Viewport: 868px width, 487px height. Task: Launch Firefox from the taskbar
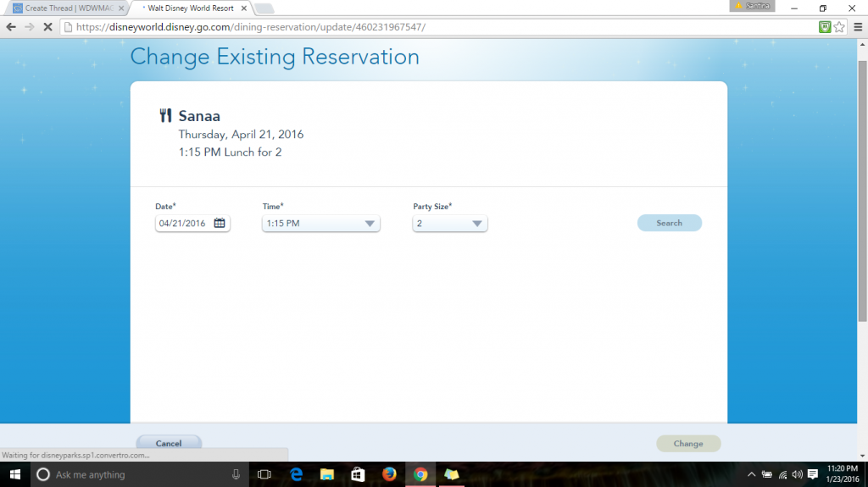(389, 474)
